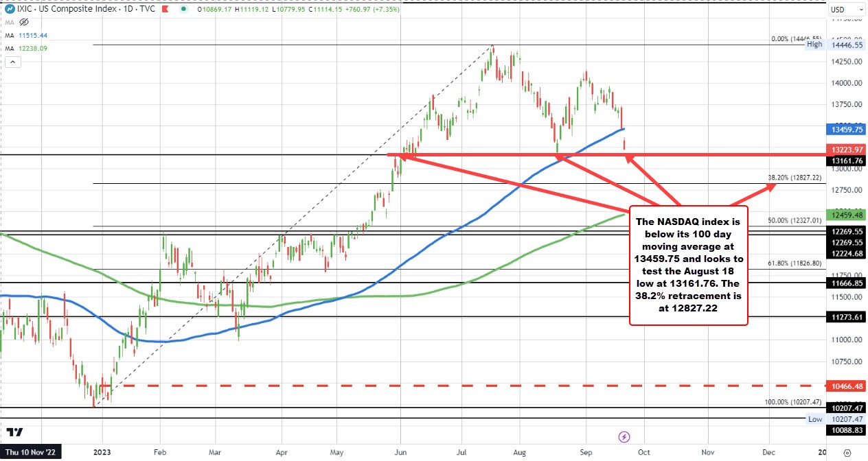
Task: Click the Sep label on the time axis
Action: [586, 453]
